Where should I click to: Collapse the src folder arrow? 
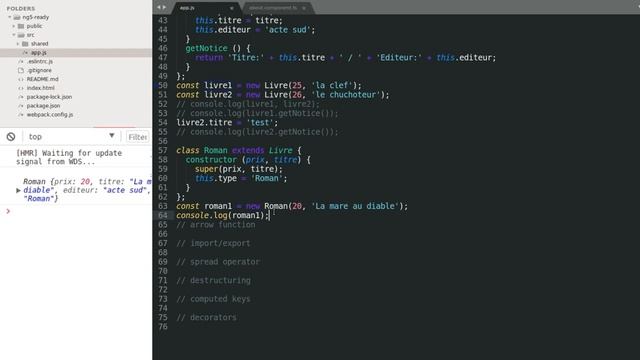(14, 35)
